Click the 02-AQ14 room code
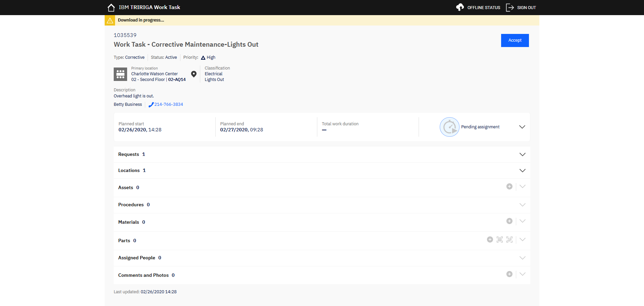The image size is (644, 306). tap(177, 80)
